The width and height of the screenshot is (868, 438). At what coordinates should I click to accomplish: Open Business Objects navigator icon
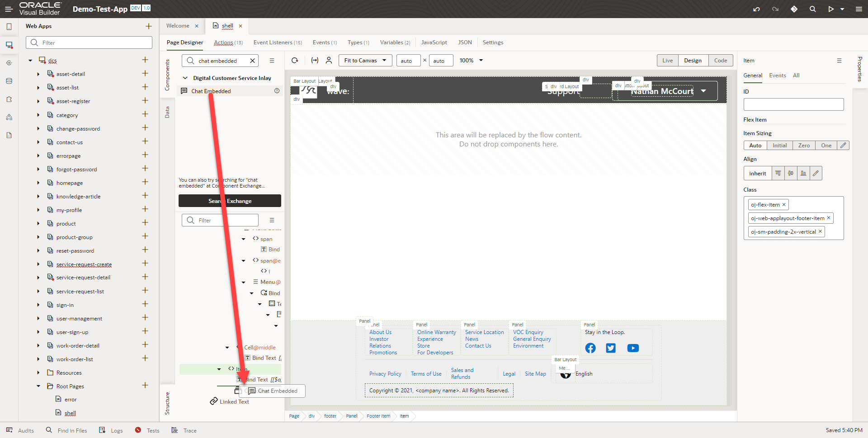point(9,81)
